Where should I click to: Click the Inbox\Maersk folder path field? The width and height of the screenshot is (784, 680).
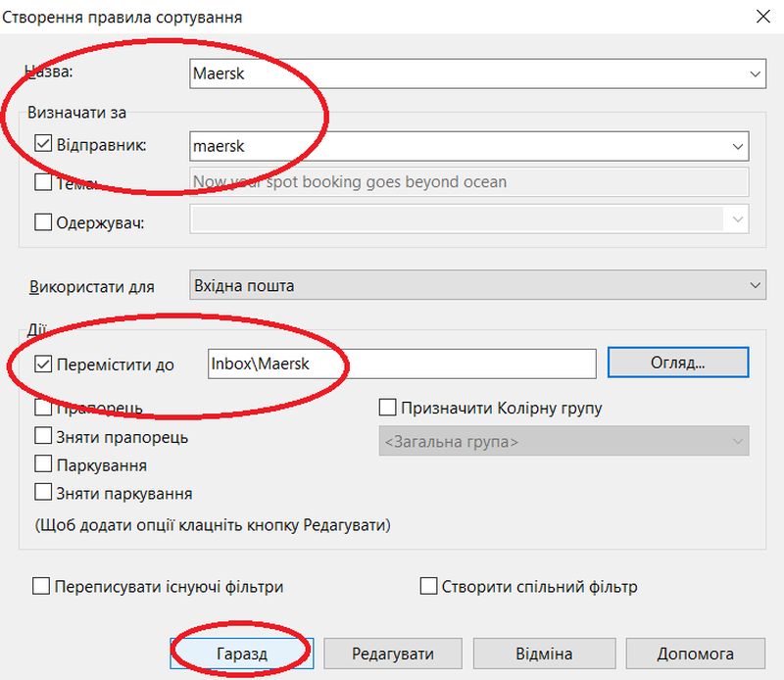click(x=402, y=364)
